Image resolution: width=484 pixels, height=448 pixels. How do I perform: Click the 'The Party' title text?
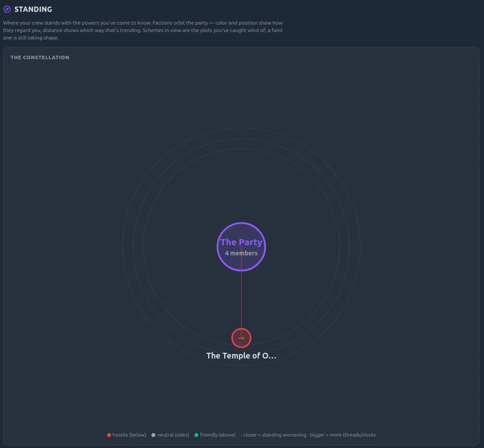click(241, 242)
